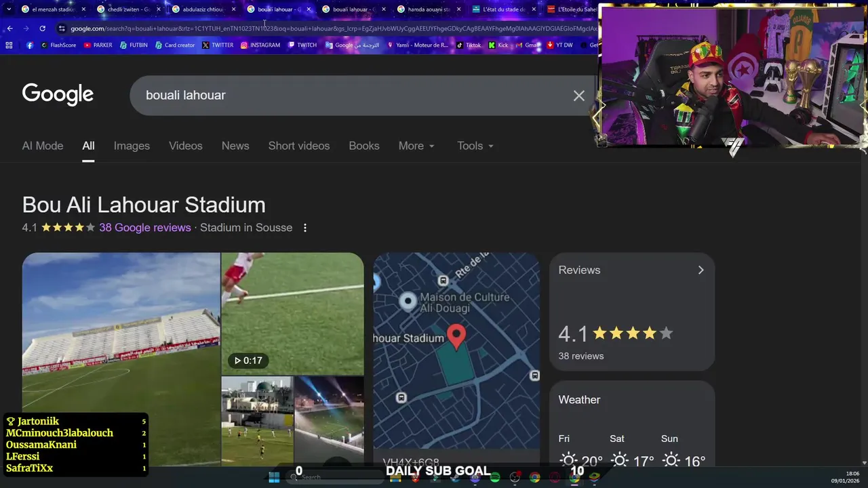This screenshot has height=488, width=868.
Task: Open the 38 Google reviews link
Action: click(145, 228)
